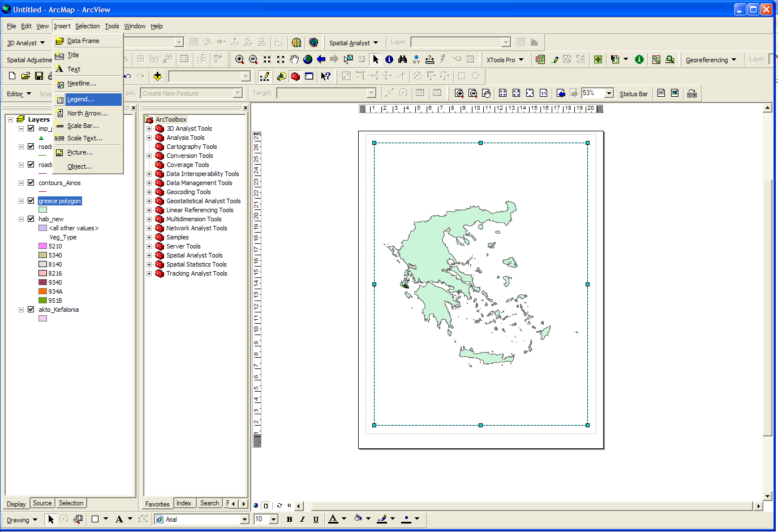Open the layout zoom percent dropdown
Viewport: 778px width, 532px height.
coord(609,93)
